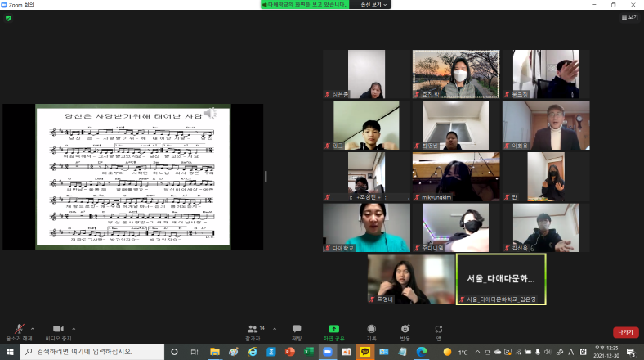
Task: Open File Explorer from taskbar
Action: point(214,352)
